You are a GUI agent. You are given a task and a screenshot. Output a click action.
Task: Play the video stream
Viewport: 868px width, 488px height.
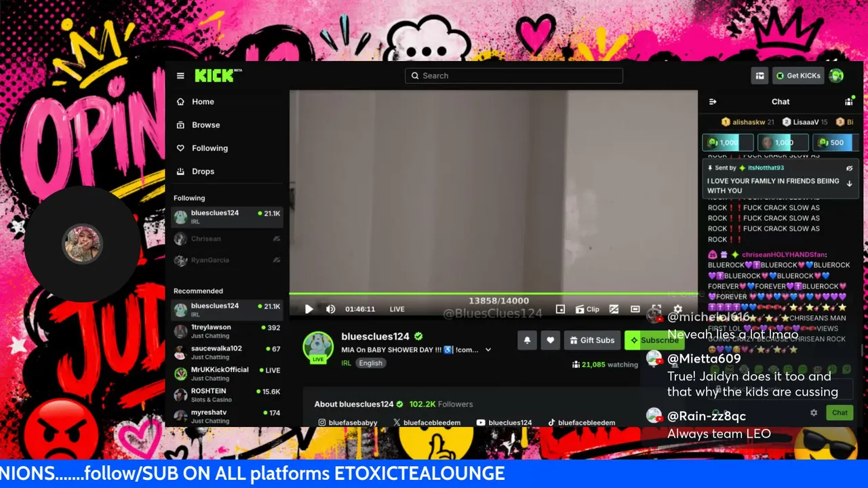click(x=309, y=309)
